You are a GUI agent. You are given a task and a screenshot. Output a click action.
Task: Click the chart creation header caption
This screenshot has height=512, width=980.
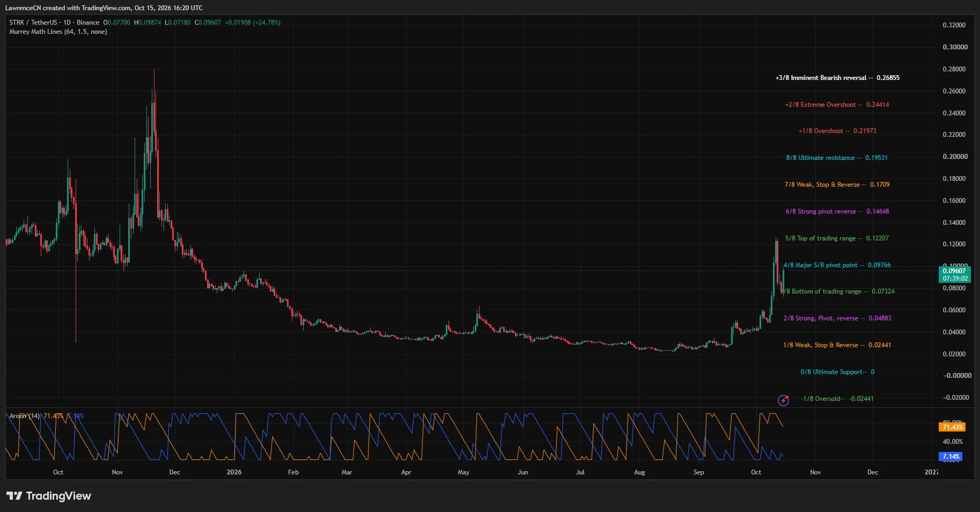[x=104, y=8]
